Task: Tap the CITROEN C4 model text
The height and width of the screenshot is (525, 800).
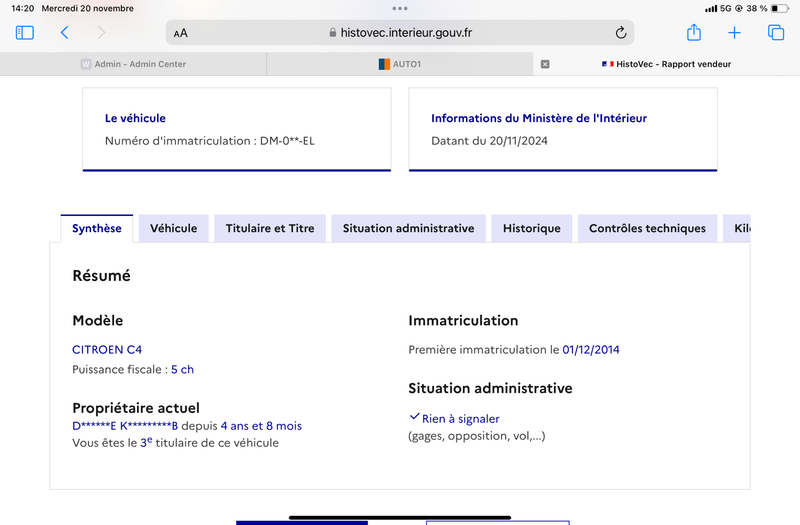Action: click(107, 349)
